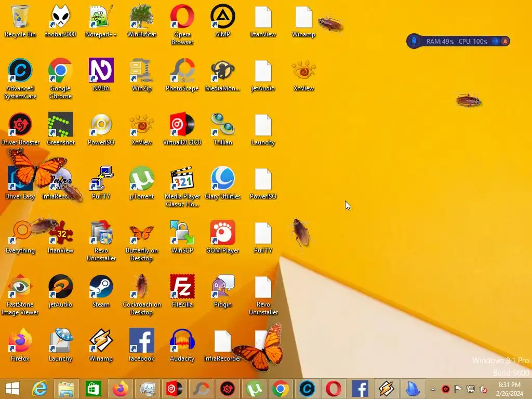
Task: Select the MediaMonkey desktop shortcut
Action: 222,75
